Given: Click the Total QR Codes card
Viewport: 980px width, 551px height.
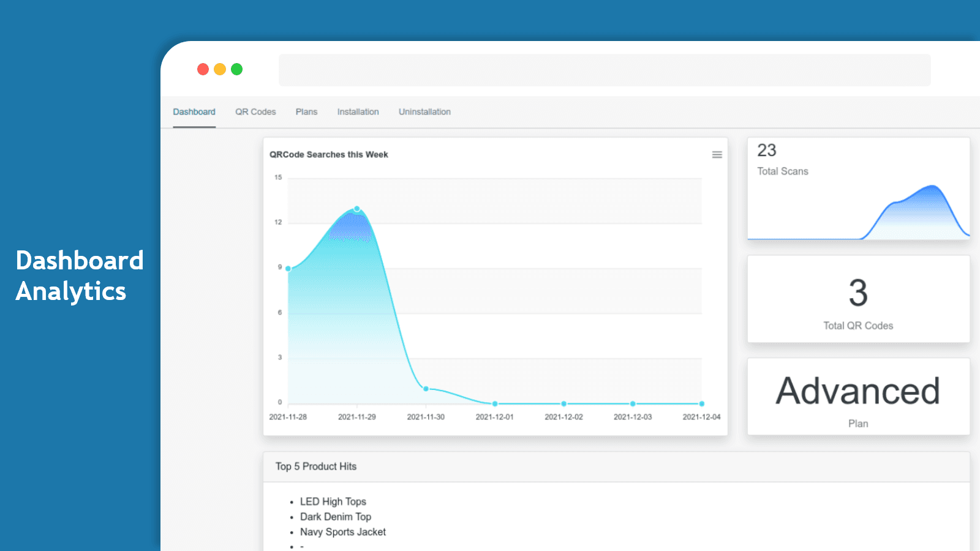Looking at the screenshot, I should (858, 299).
